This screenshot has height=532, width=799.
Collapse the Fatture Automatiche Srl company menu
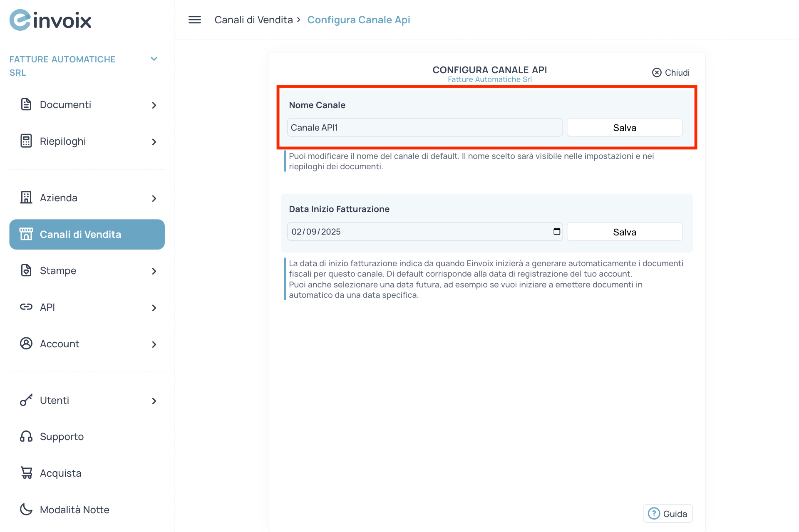pos(154,59)
